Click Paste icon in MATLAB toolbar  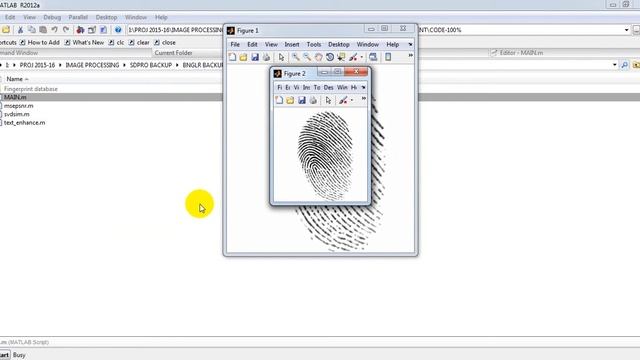point(42,30)
